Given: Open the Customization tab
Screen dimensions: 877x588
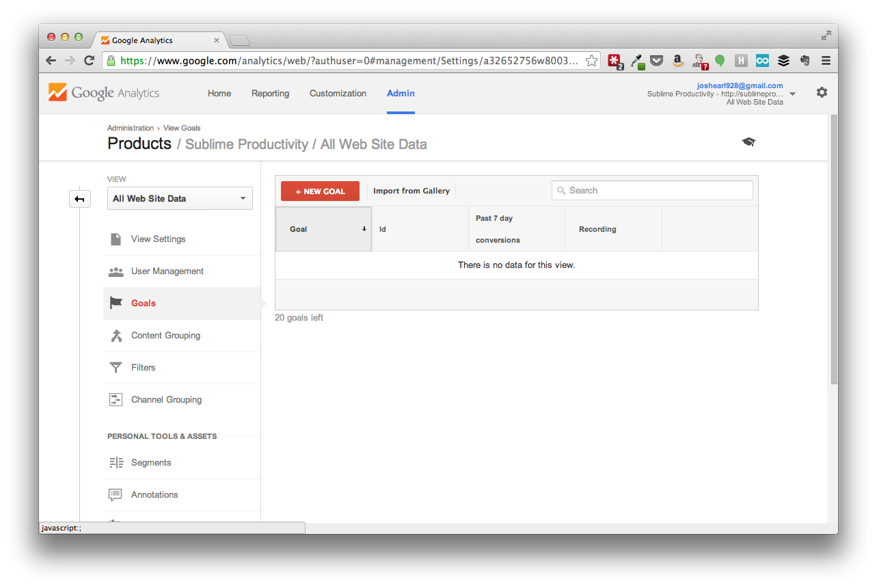Looking at the screenshot, I should pyautogui.click(x=338, y=94).
